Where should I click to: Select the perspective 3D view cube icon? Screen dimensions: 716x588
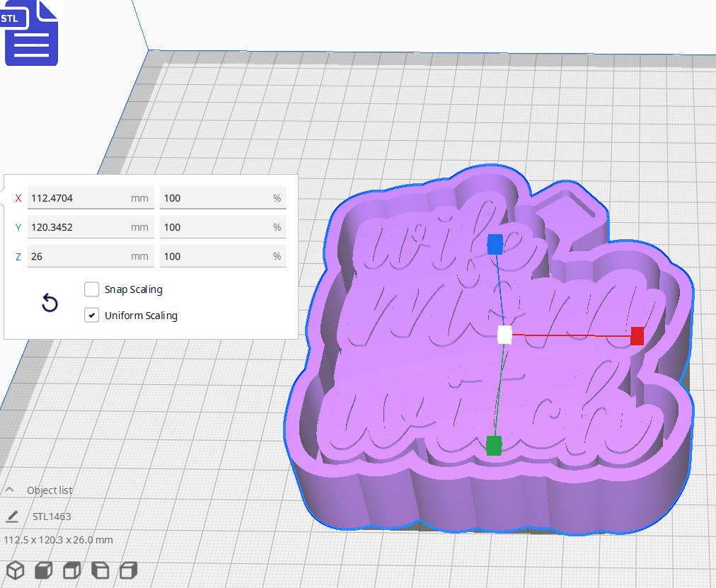(14, 570)
